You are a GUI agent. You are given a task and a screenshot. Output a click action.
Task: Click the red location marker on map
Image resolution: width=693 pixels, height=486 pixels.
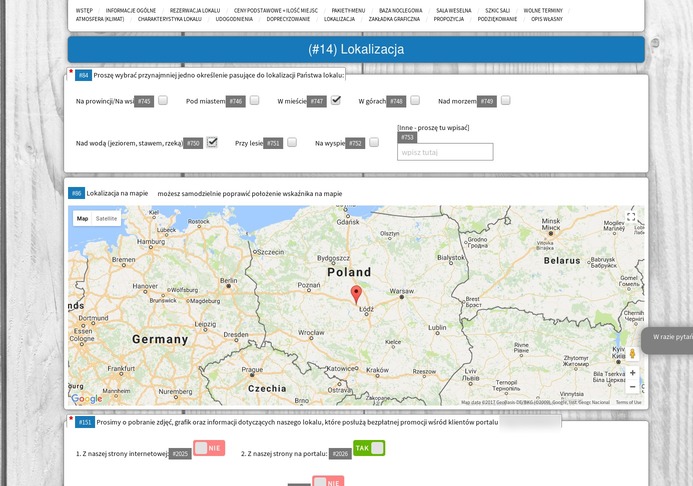pos(355,294)
